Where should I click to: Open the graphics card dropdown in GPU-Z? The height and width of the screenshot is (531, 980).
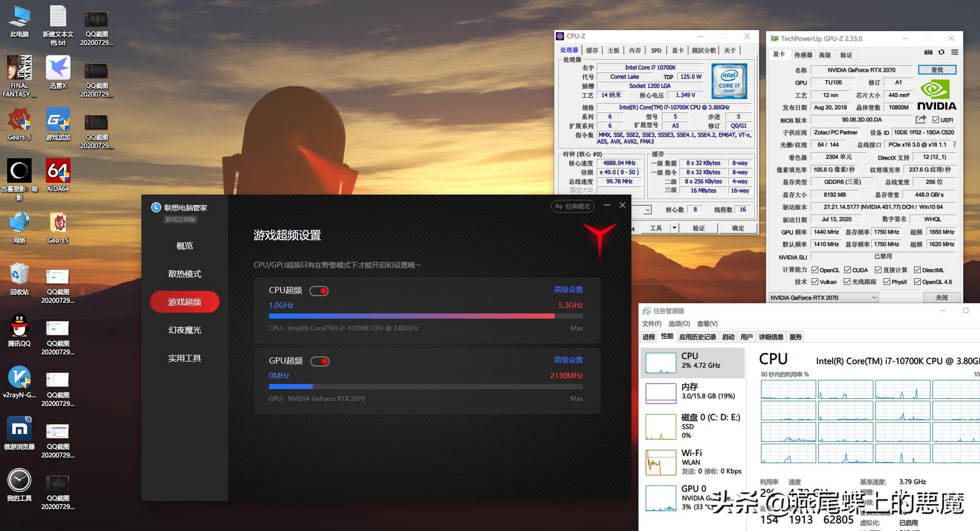pos(875,298)
